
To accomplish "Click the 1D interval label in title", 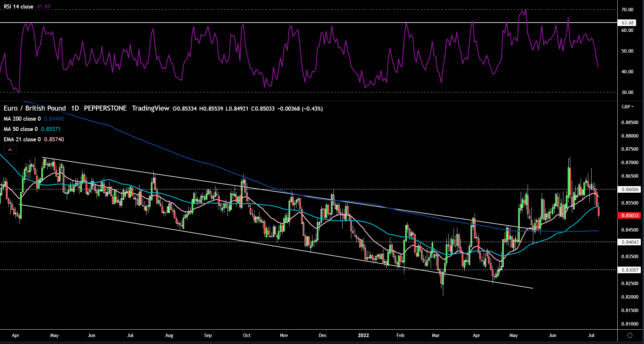I will pyautogui.click(x=75, y=108).
